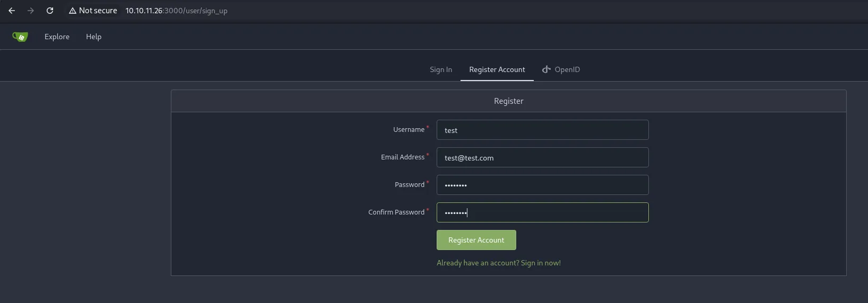This screenshot has height=303, width=868.
Task: Click the browser forward arrow
Action: [x=31, y=11]
